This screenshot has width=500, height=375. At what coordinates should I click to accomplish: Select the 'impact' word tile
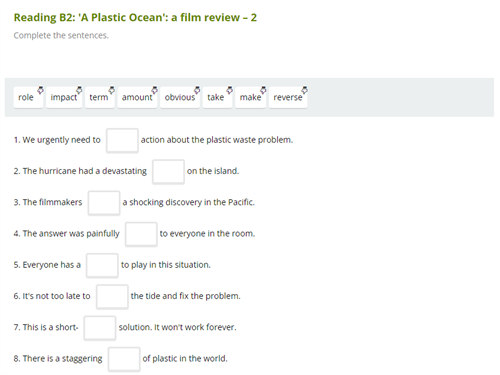tap(64, 97)
